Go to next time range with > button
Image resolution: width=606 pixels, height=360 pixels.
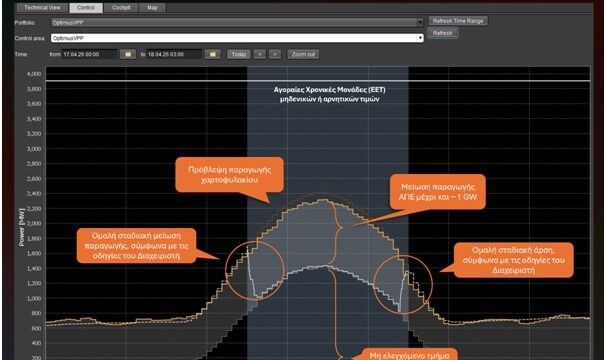(275, 54)
